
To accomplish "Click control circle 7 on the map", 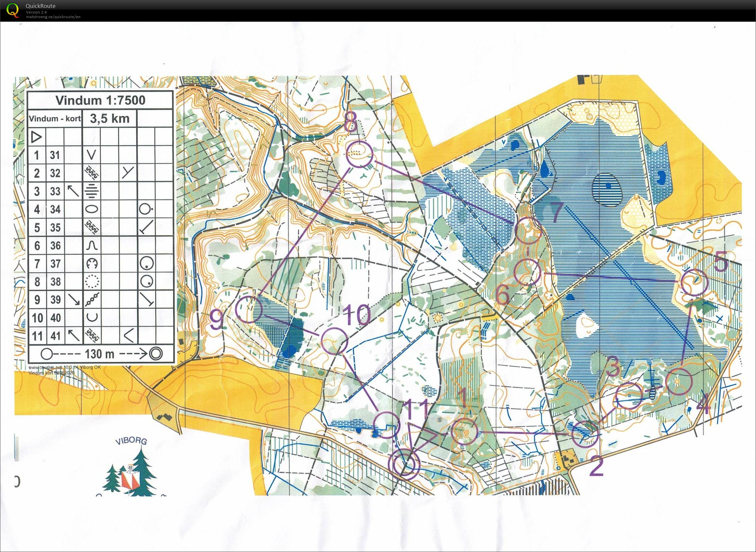I will coord(529,230).
